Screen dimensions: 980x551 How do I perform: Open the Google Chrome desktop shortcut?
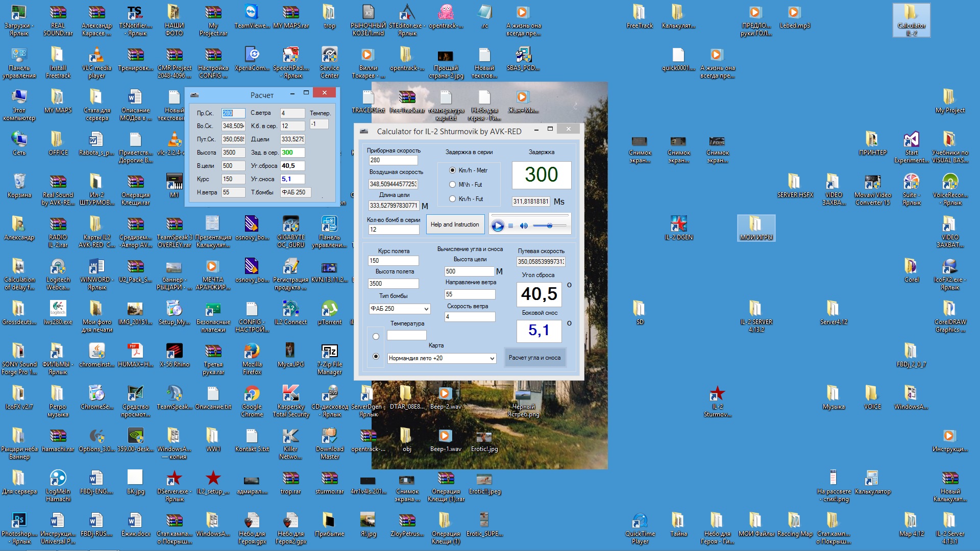pos(252,394)
